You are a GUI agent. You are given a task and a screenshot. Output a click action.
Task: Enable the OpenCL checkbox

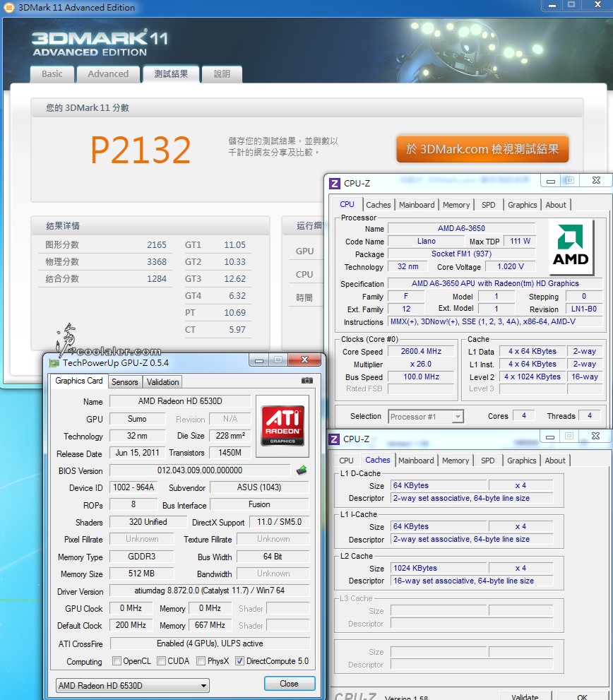117,660
